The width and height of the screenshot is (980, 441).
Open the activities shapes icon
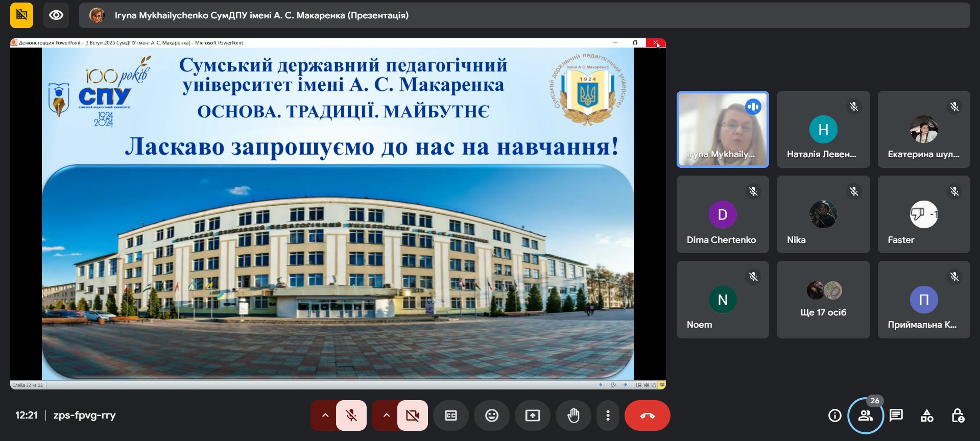click(927, 415)
